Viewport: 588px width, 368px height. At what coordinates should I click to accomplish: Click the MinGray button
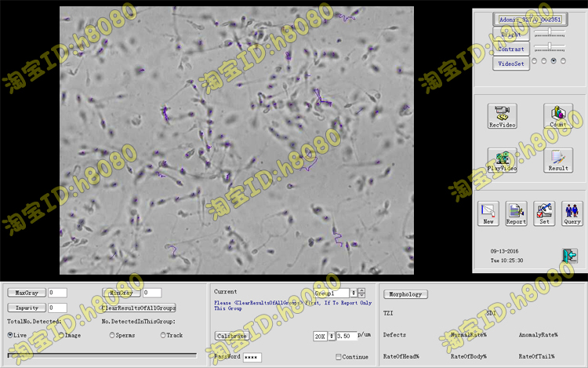point(122,293)
